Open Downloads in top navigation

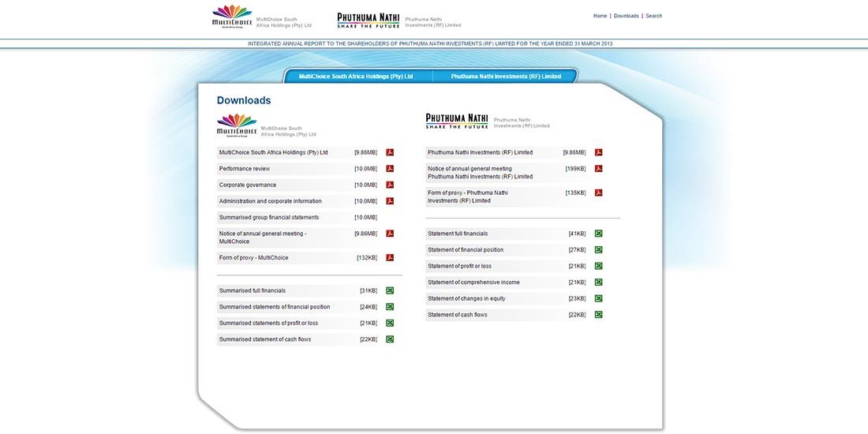tap(626, 16)
